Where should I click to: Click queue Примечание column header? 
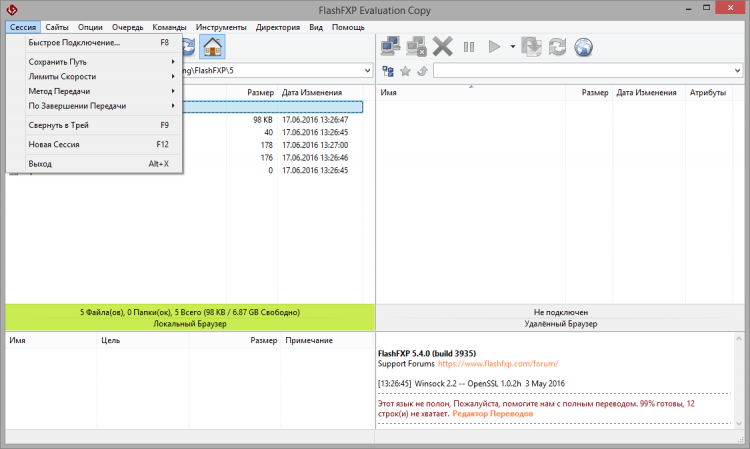[x=327, y=340]
